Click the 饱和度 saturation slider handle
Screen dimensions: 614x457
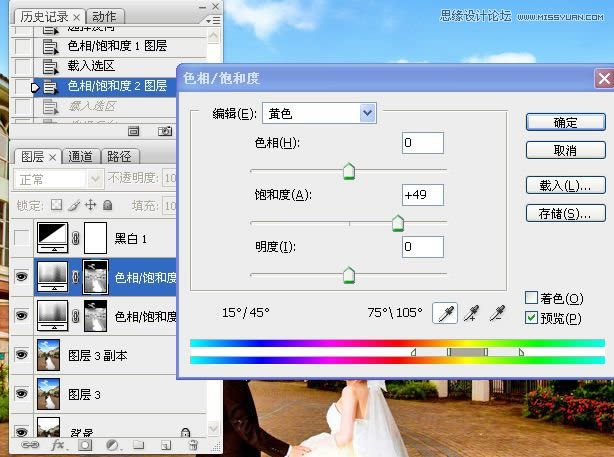[x=397, y=223]
